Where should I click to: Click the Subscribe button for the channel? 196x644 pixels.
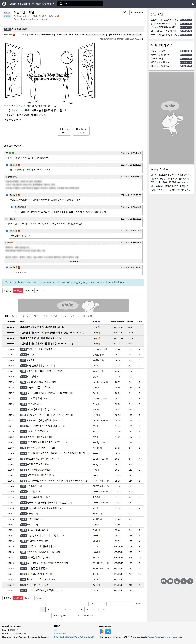[137, 12]
